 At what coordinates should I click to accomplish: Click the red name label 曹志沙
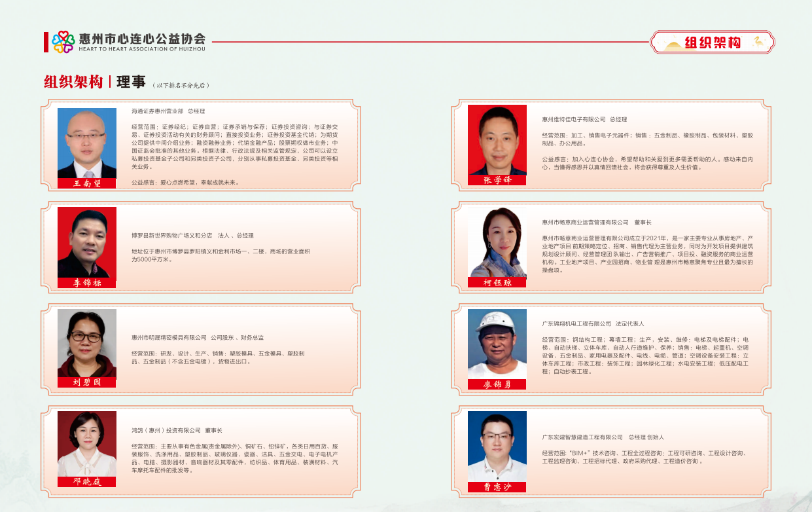coord(497,487)
